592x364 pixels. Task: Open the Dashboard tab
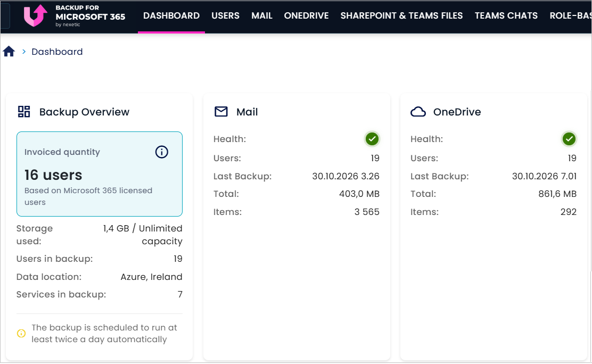pos(171,15)
